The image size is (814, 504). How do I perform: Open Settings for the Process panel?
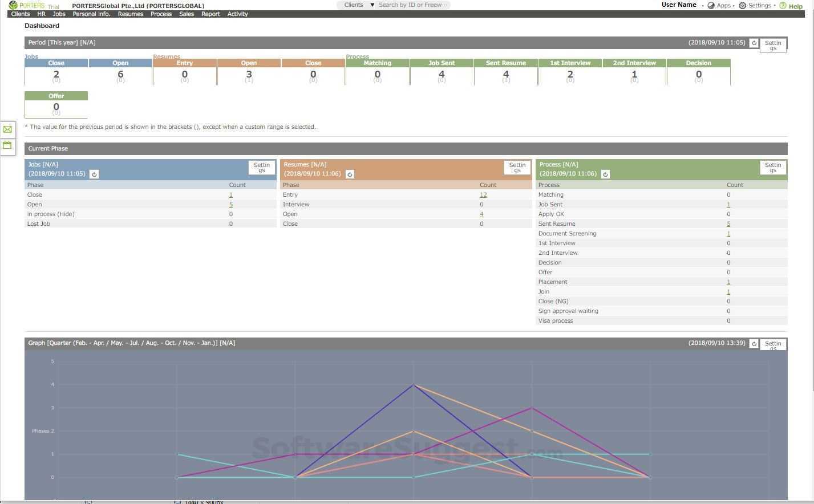(773, 167)
